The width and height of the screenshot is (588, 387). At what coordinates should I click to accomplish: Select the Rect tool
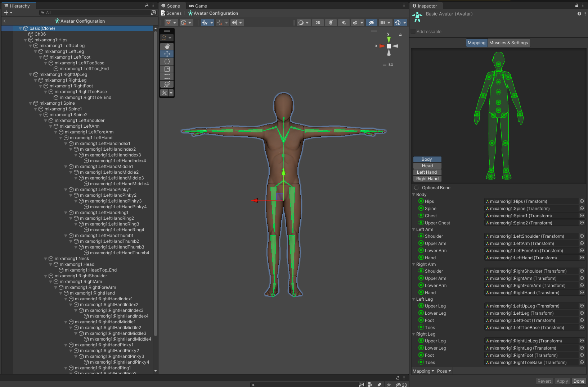pos(167,77)
